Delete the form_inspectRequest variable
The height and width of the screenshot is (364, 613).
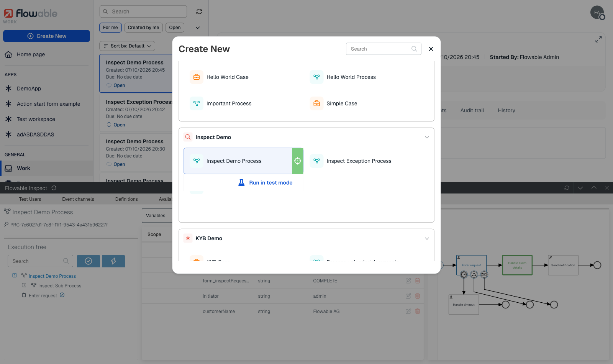[x=418, y=280]
